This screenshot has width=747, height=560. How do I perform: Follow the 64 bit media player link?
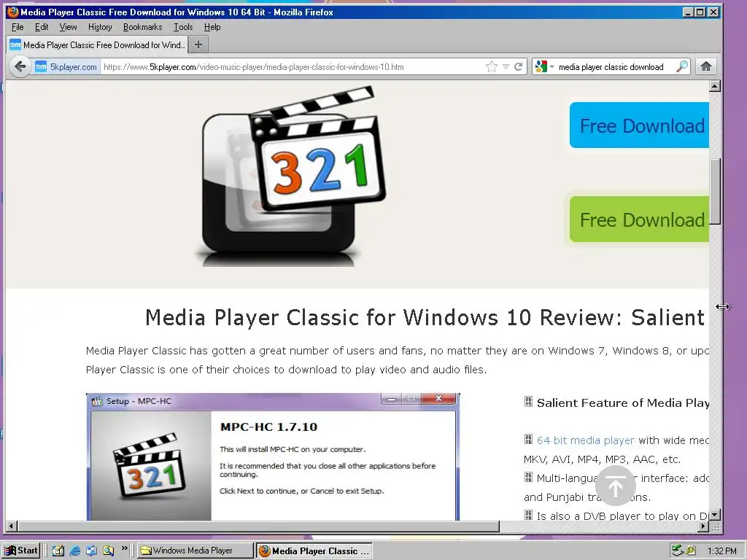click(586, 440)
